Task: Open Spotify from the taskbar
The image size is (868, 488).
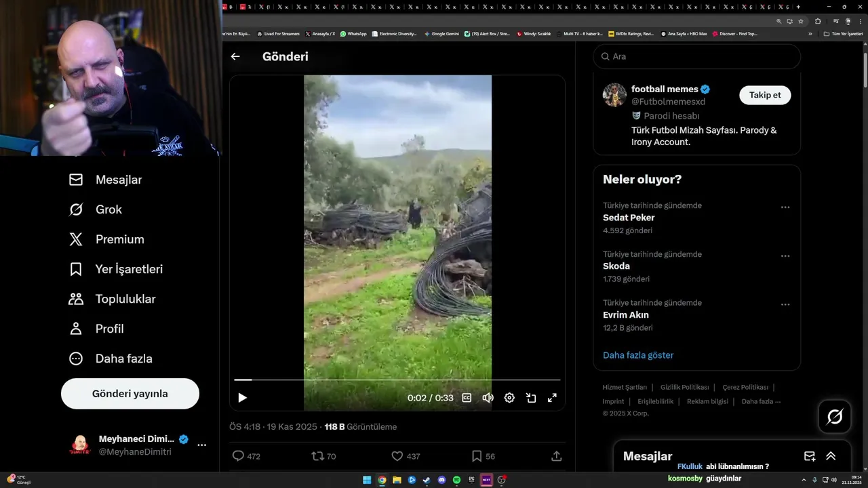Action: point(456,480)
